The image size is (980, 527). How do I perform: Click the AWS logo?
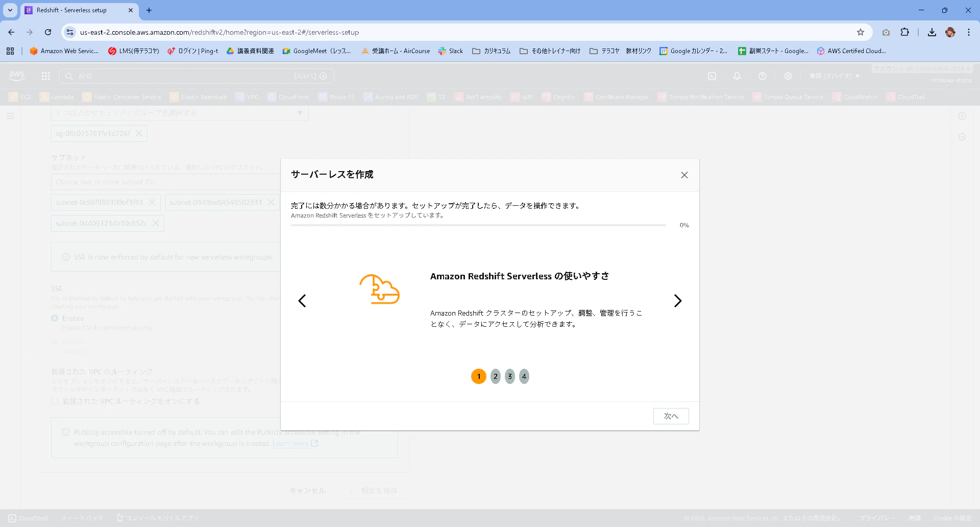click(16, 76)
